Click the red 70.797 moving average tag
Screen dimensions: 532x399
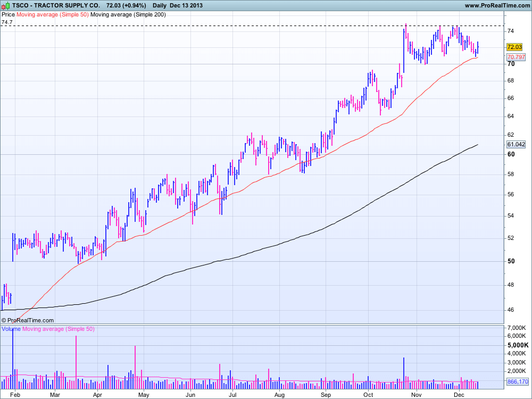(x=516, y=57)
